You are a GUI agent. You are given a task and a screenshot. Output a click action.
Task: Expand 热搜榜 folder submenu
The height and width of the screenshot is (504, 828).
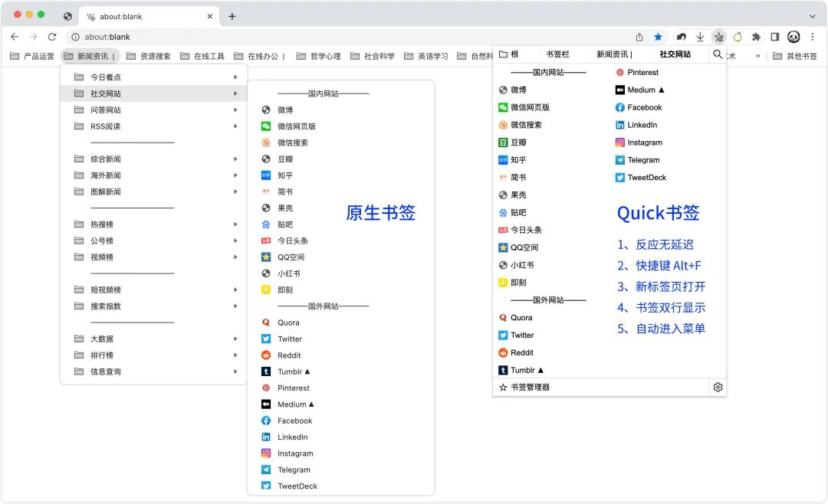click(x=154, y=224)
